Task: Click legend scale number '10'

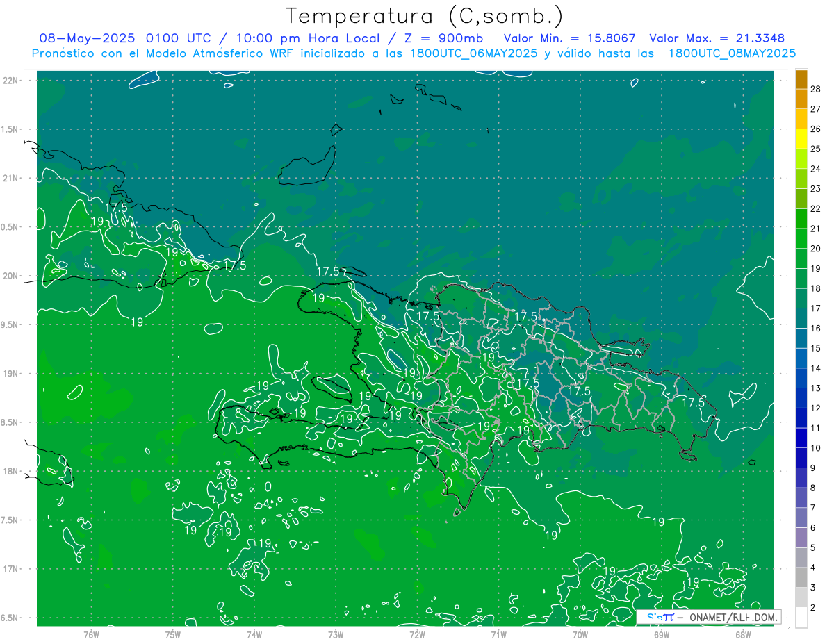Action: (816, 448)
